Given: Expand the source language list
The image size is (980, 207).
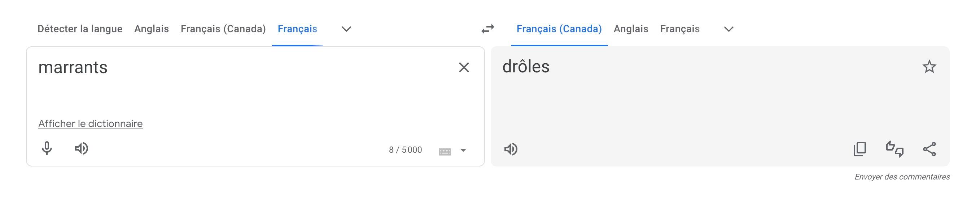Looking at the screenshot, I should [346, 29].
